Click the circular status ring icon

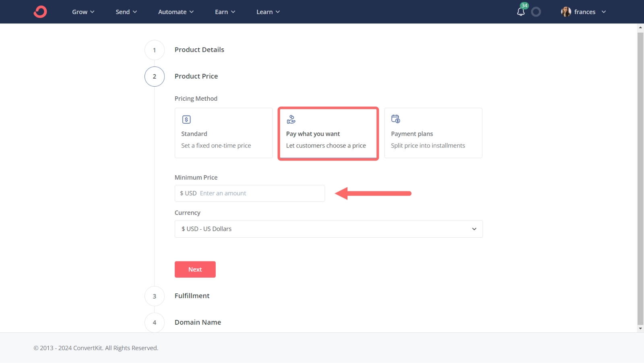pyautogui.click(x=536, y=12)
